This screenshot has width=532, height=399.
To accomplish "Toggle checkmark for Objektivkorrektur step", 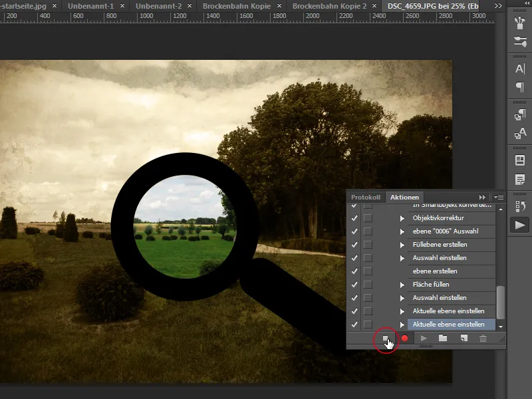I will coord(354,218).
